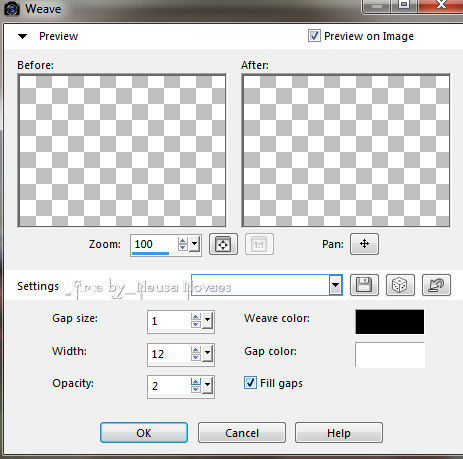Click the Randomize parameters dice icon
This screenshot has width=463, height=459.
tap(400, 285)
